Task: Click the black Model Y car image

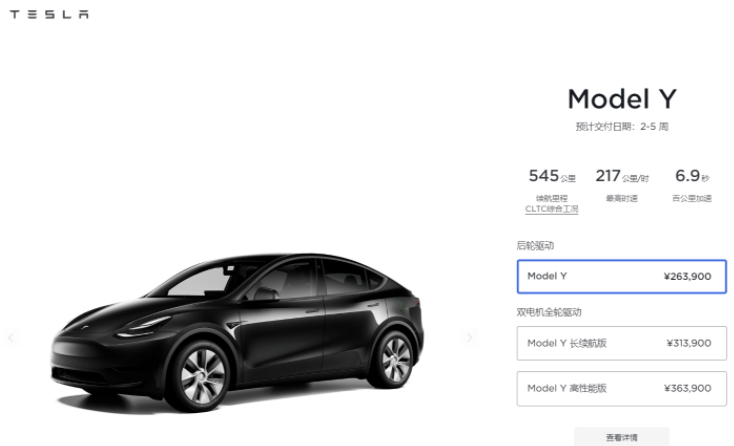Action: (x=237, y=333)
